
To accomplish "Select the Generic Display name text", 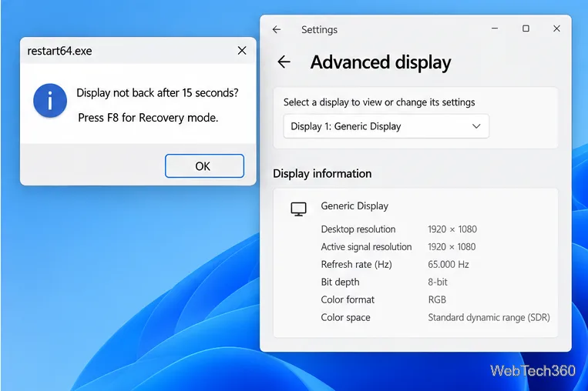I will [x=354, y=206].
